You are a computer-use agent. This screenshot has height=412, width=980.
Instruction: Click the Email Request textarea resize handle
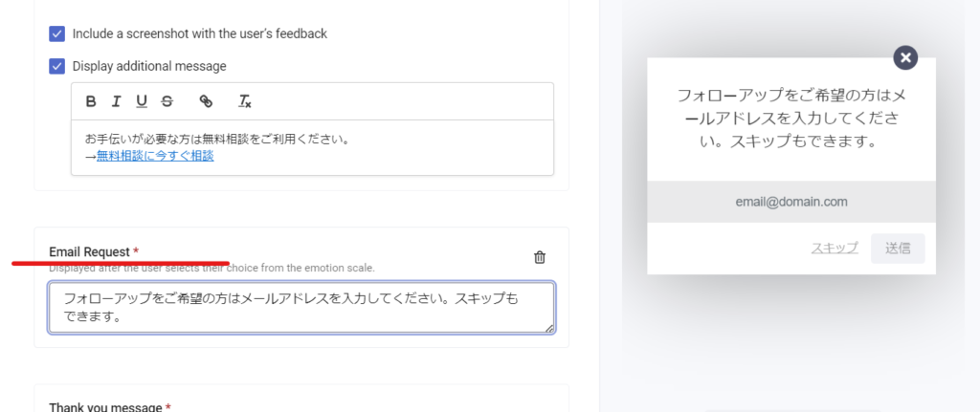pos(549,328)
